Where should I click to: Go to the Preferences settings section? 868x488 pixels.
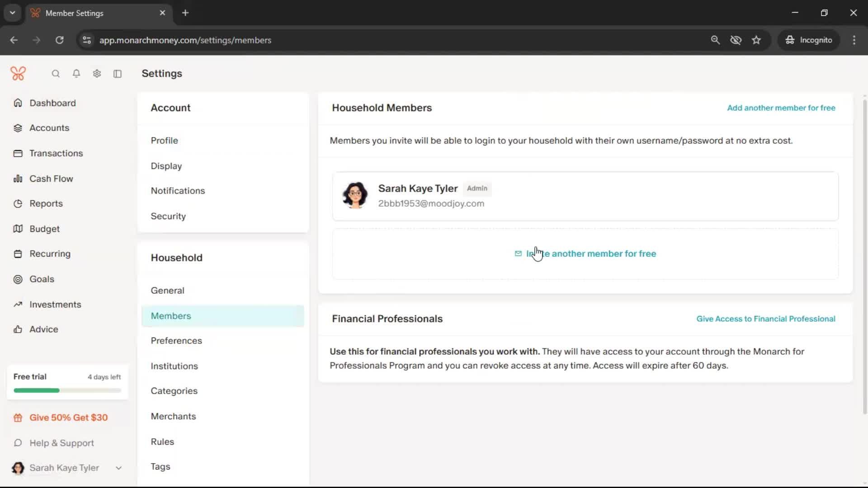[176, 341]
